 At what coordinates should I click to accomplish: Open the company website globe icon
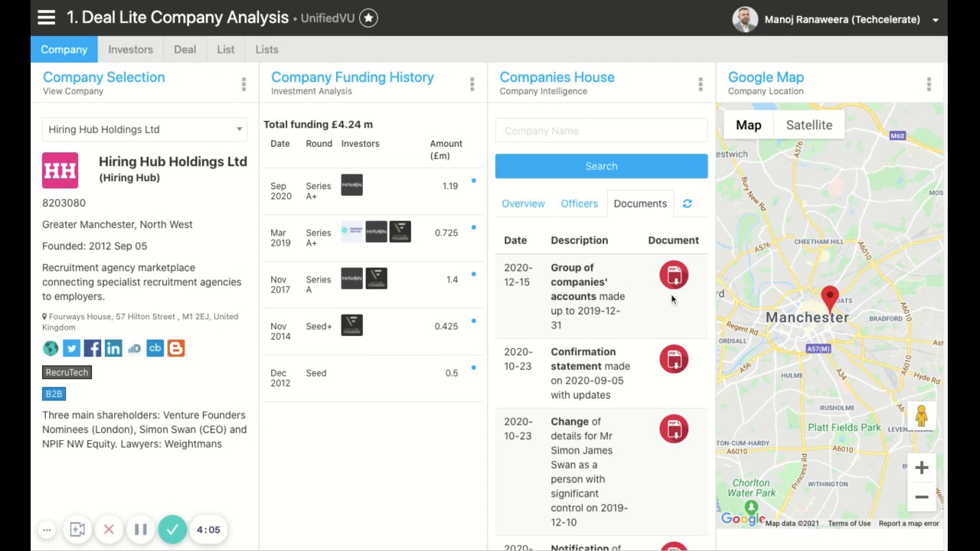coord(51,348)
